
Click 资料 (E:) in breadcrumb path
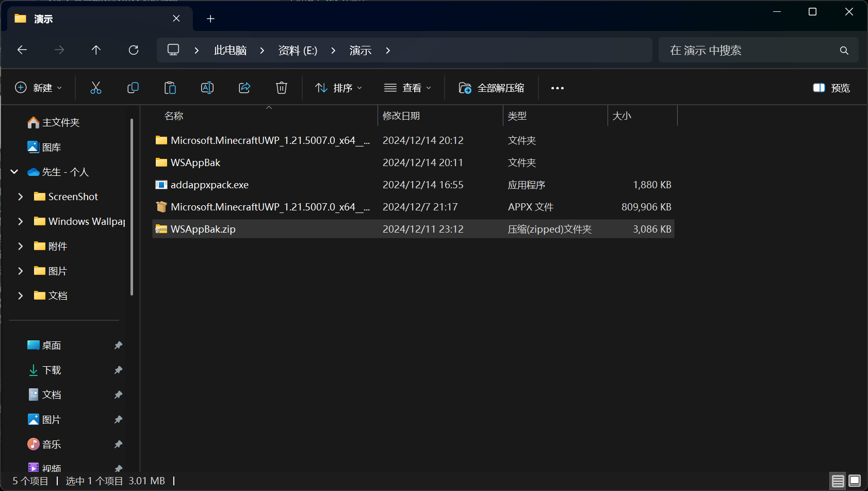pos(298,51)
